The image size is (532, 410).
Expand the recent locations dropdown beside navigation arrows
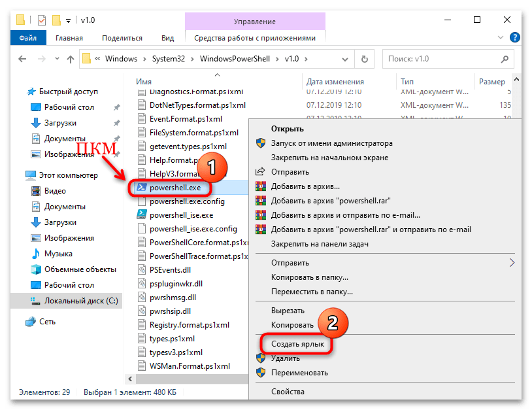click(58, 59)
